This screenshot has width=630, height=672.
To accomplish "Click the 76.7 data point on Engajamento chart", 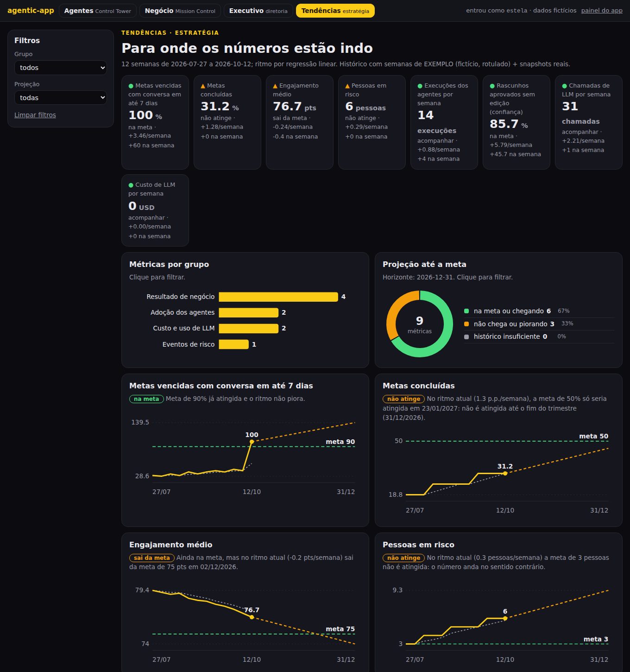I will tap(252, 617).
